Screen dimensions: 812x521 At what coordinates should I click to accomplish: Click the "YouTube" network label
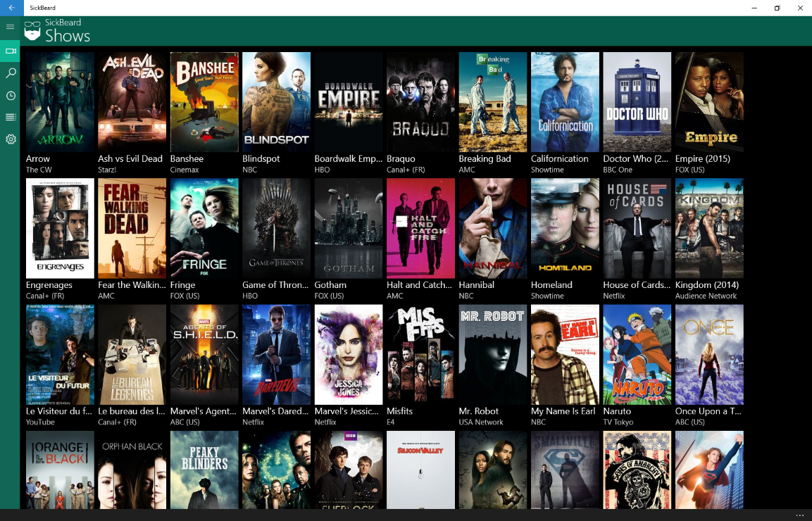point(40,422)
